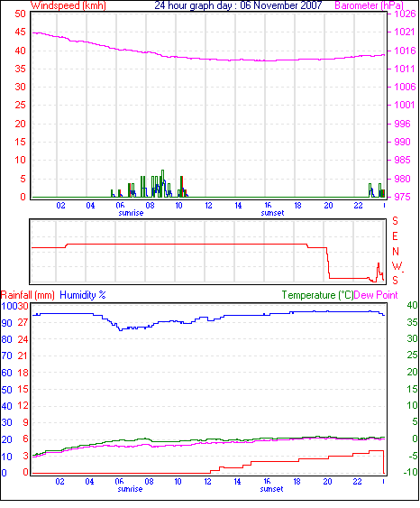
Task: Click the sunrise label under the bottom graph
Action: pyautogui.click(x=130, y=489)
